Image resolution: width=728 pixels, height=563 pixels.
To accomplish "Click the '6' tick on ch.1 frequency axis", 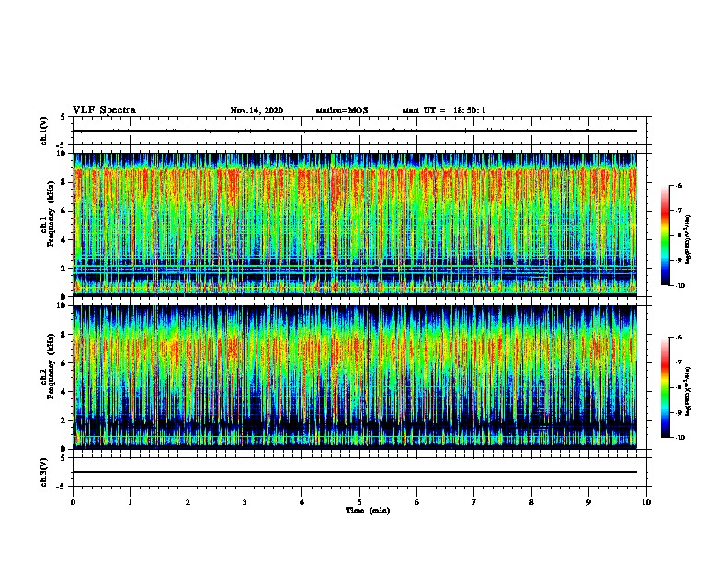I will pyautogui.click(x=63, y=211).
